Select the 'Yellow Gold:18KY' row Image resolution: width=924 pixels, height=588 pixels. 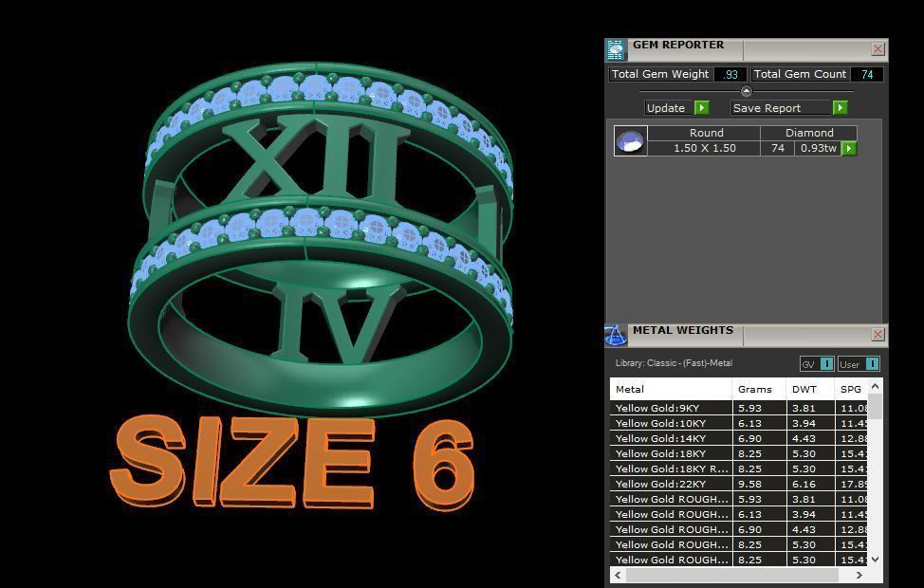(738, 453)
